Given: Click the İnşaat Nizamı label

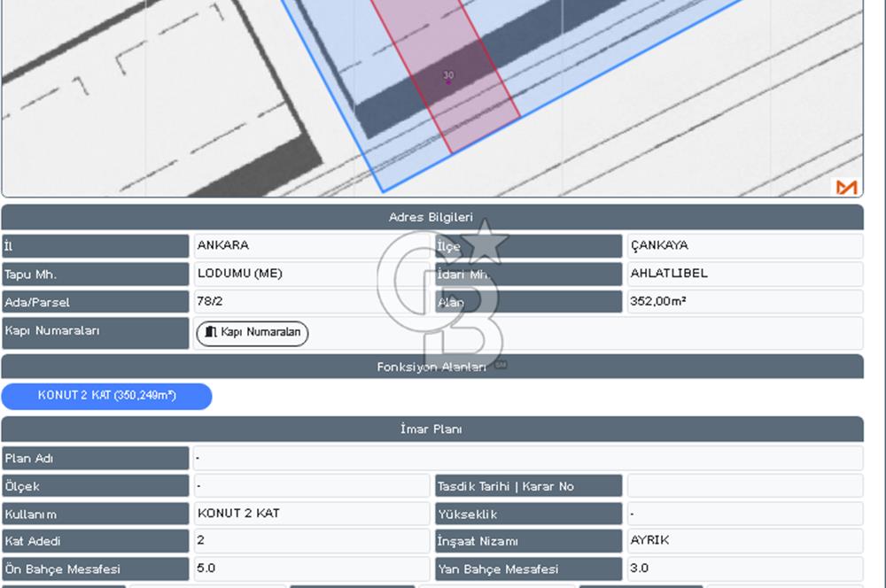Looking at the screenshot, I should pyautogui.click(x=528, y=541).
